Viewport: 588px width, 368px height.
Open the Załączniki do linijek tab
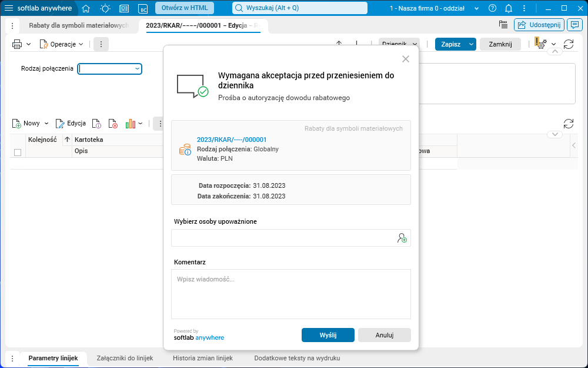(x=125, y=358)
